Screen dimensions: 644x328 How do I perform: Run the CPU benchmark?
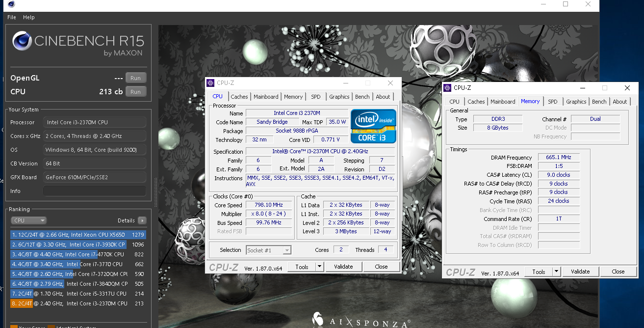[136, 92]
